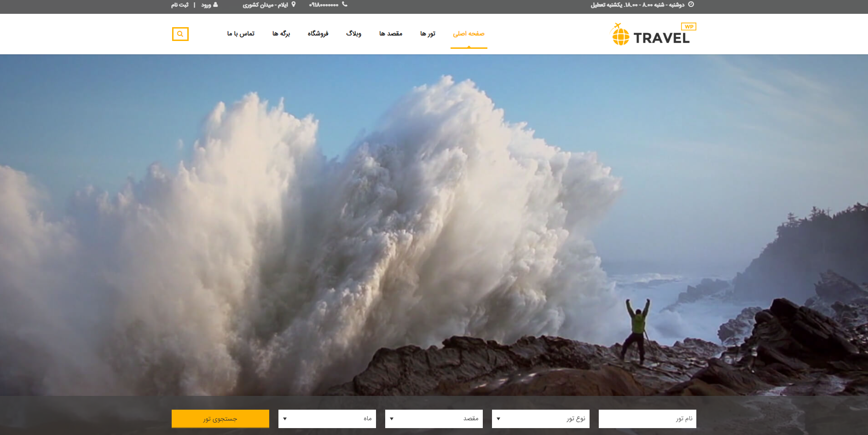Viewport: 868px width, 435px height.
Task: Focus the نام تور input field
Action: (x=647, y=419)
